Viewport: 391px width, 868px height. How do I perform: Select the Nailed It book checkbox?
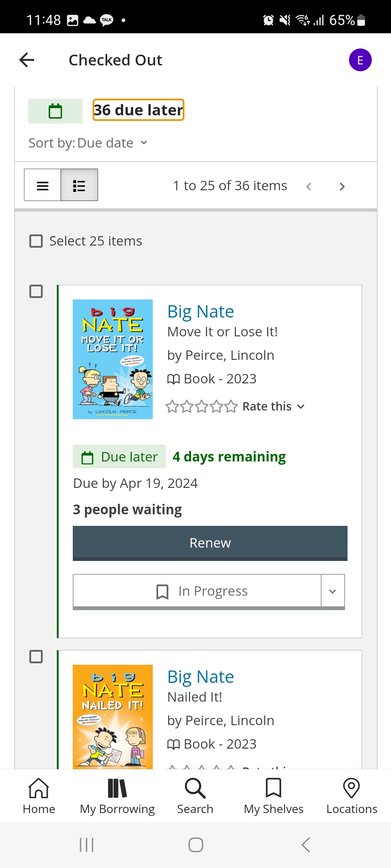tap(36, 656)
